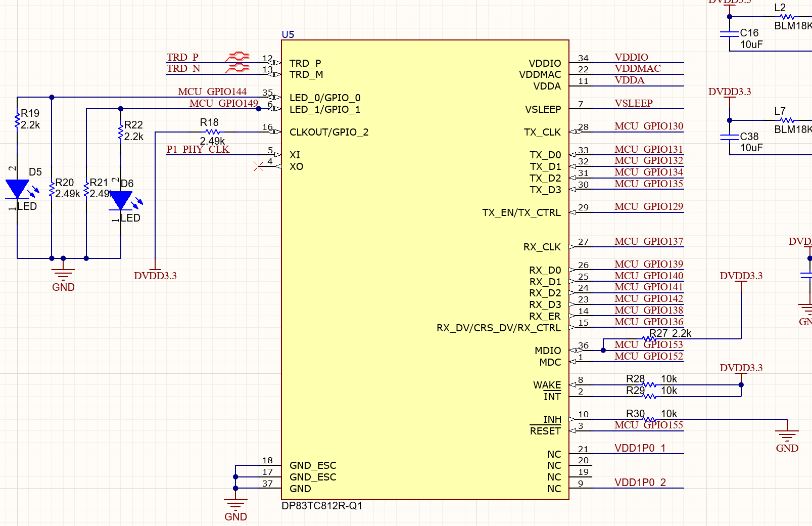Screen dimensions: 812x526
Task: Select the R30 10k resistor symbol
Action: pos(649,419)
